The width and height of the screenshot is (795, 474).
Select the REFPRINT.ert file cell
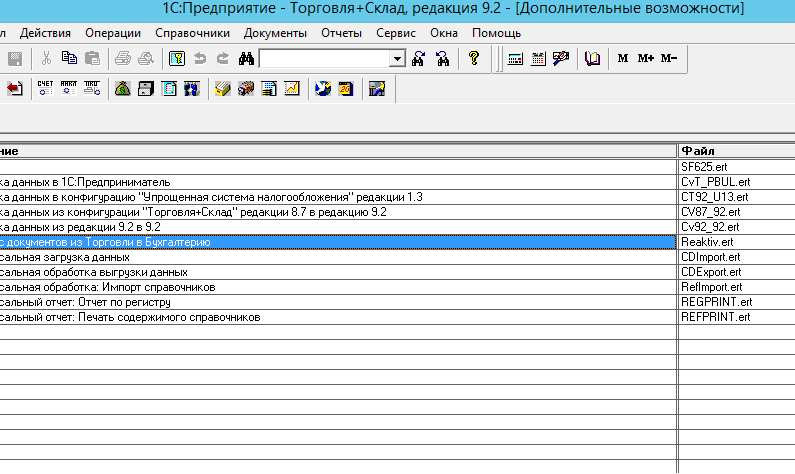tap(737, 317)
